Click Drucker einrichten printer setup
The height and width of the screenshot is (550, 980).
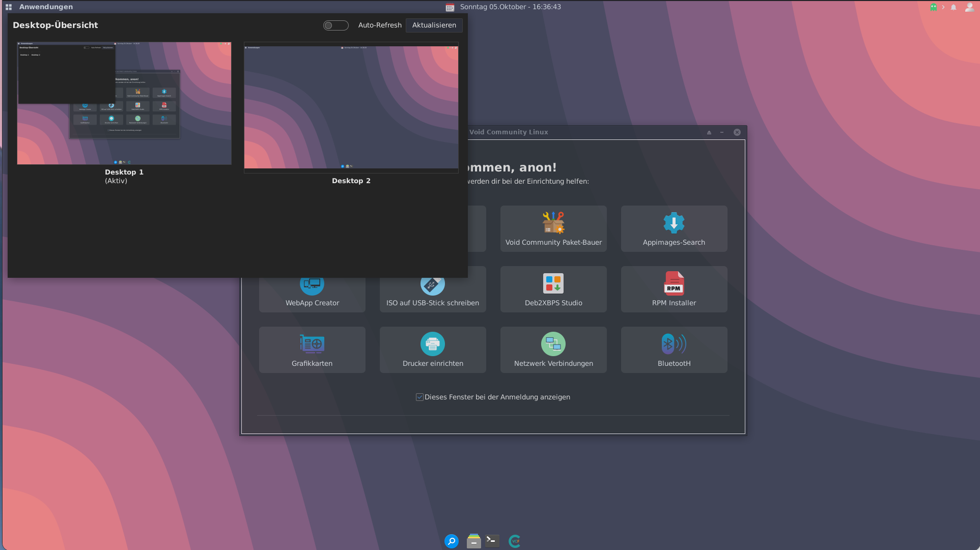[x=432, y=350]
